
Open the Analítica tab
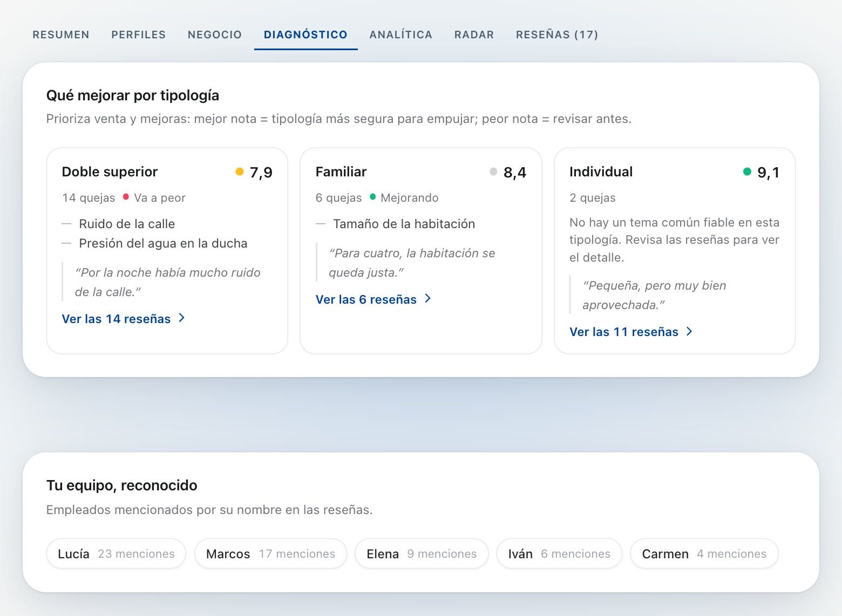tap(401, 35)
